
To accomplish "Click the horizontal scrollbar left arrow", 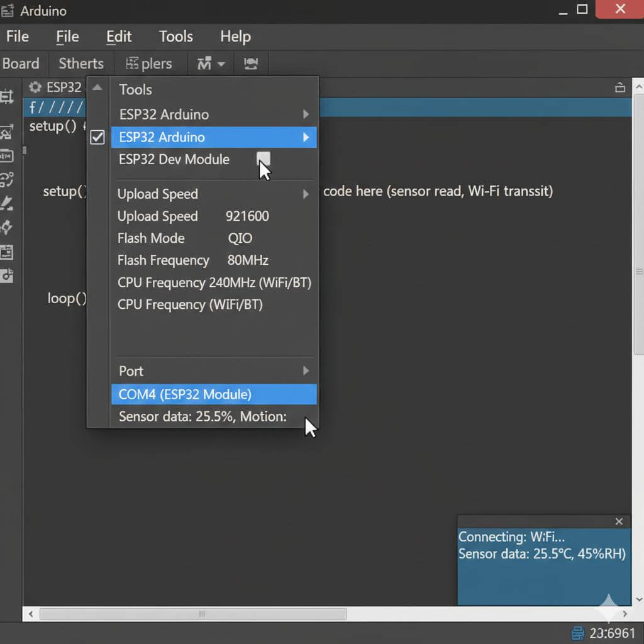I will coord(31,614).
